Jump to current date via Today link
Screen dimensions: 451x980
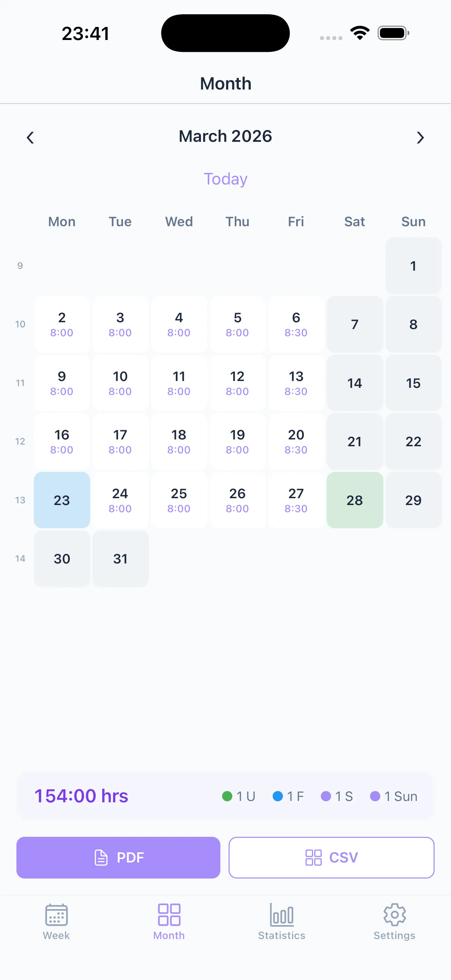[x=225, y=178]
